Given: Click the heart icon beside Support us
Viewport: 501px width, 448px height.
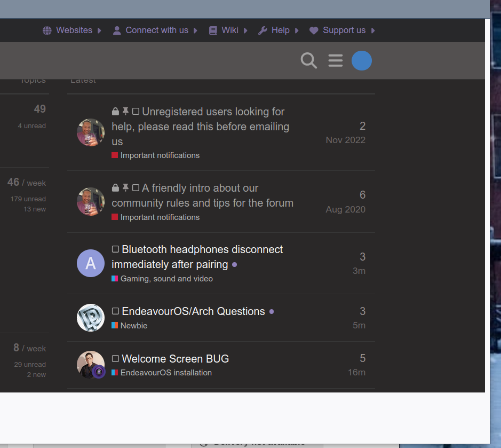Looking at the screenshot, I should [x=314, y=30].
